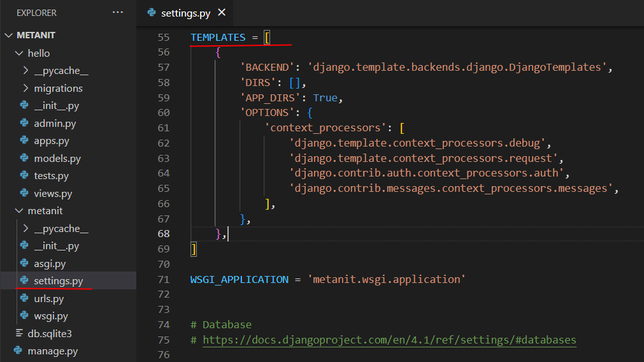Click database file icon of db.sqlite3
Screen dimensions: 644x362
pos(19,333)
